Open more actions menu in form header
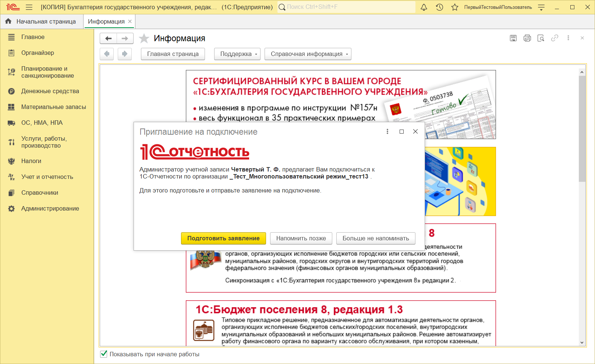 569,38
